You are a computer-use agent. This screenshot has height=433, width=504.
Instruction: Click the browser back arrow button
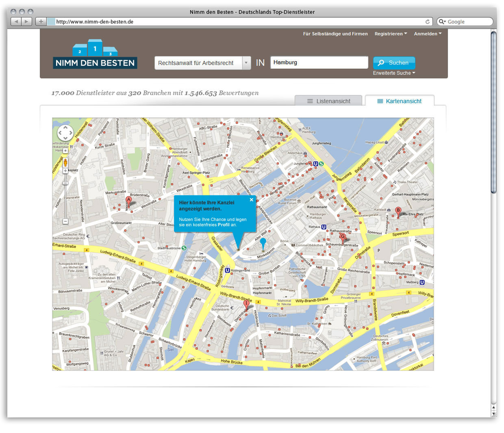click(16, 21)
